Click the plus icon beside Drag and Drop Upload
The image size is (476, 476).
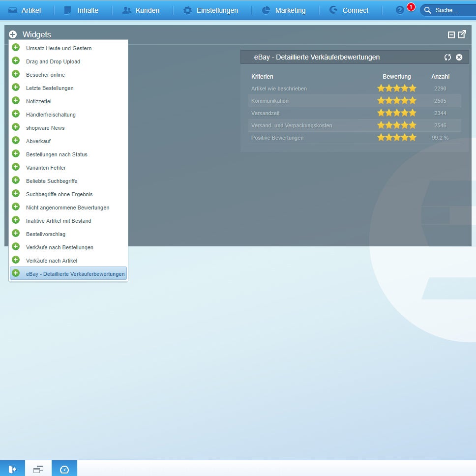coord(16,60)
